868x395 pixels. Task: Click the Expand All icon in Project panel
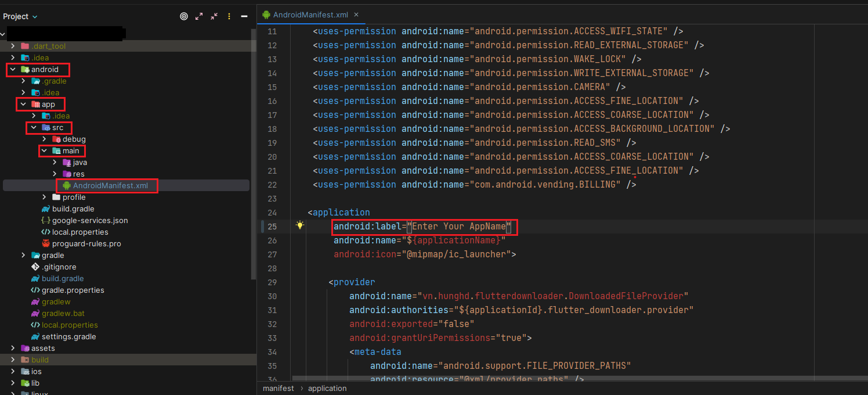[x=199, y=17]
